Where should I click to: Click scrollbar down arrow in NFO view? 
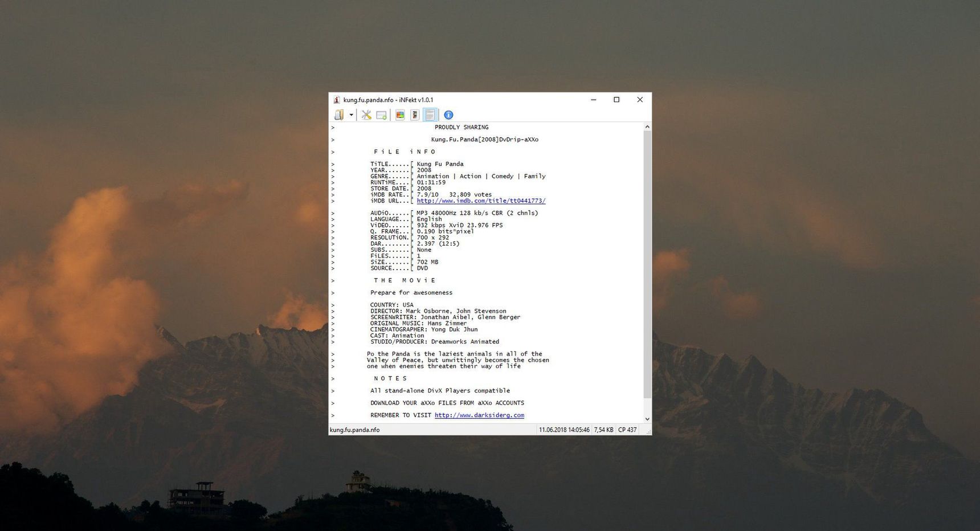(x=647, y=419)
